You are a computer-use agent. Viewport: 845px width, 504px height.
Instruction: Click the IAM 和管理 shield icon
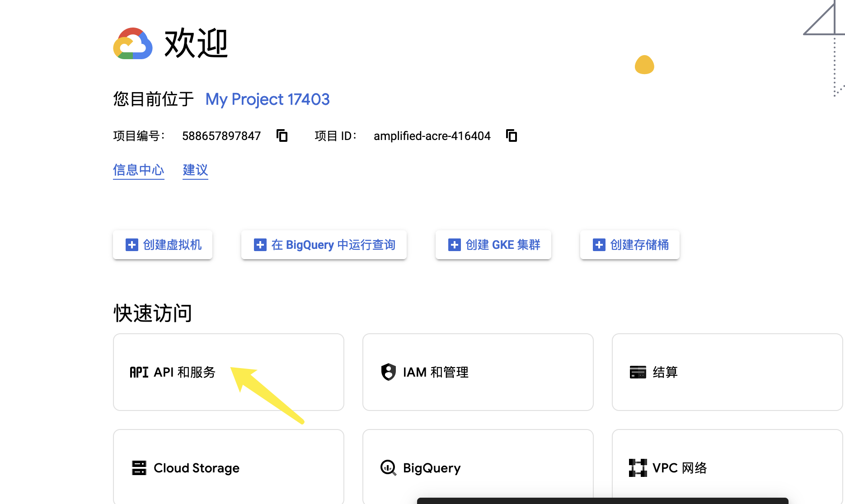tap(388, 372)
